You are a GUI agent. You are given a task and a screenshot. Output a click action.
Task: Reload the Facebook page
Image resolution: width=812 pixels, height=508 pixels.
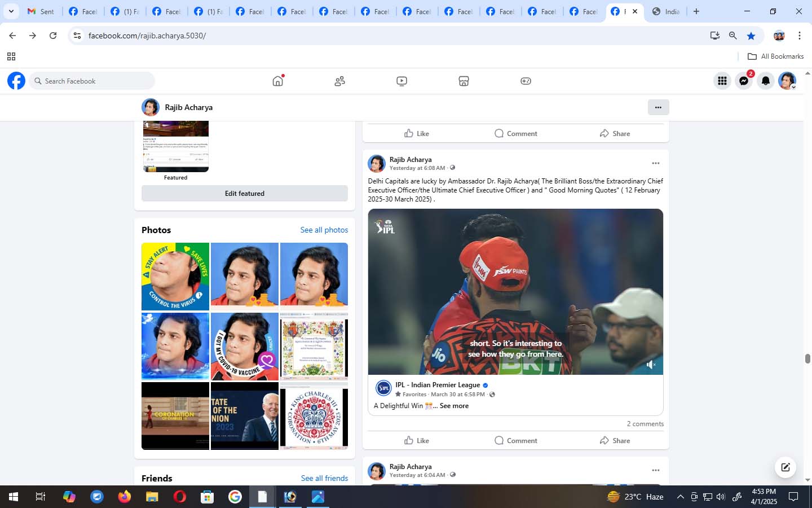[53, 36]
